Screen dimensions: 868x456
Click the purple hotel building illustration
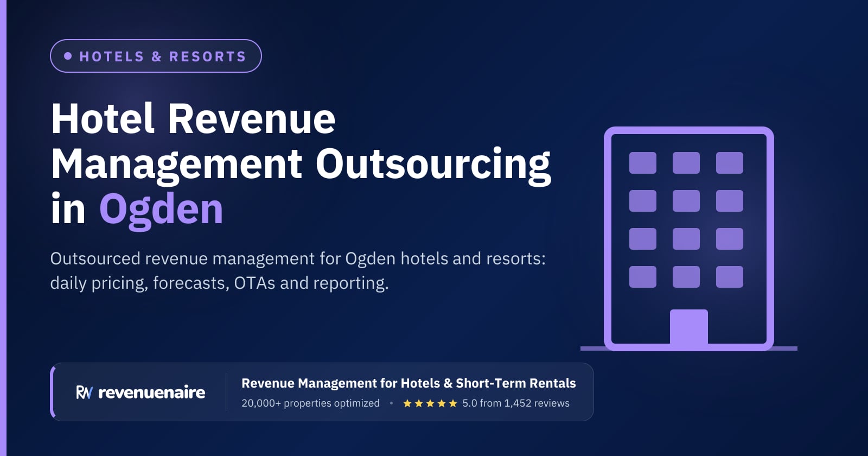pyautogui.click(x=689, y=239)
